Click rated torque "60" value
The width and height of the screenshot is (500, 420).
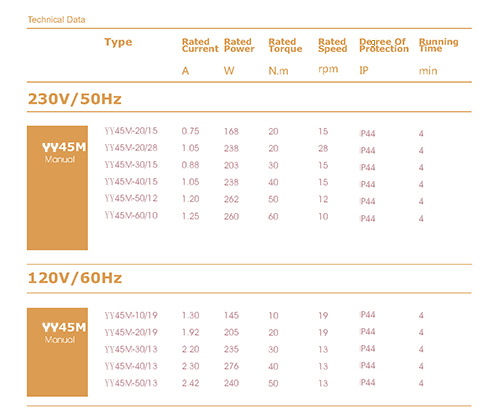tap(273, 217)
